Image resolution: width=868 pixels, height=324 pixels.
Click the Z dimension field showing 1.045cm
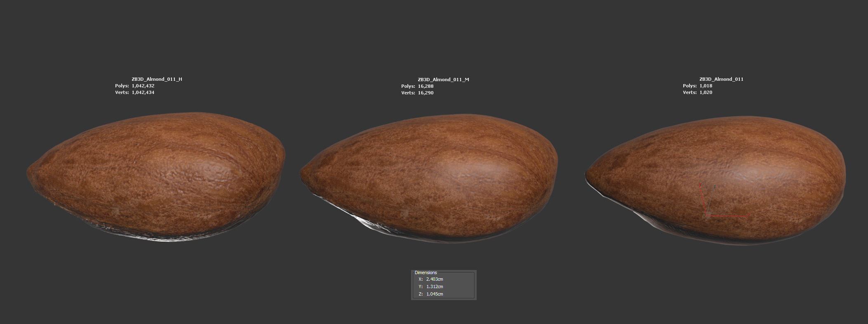tap(435, 294)
